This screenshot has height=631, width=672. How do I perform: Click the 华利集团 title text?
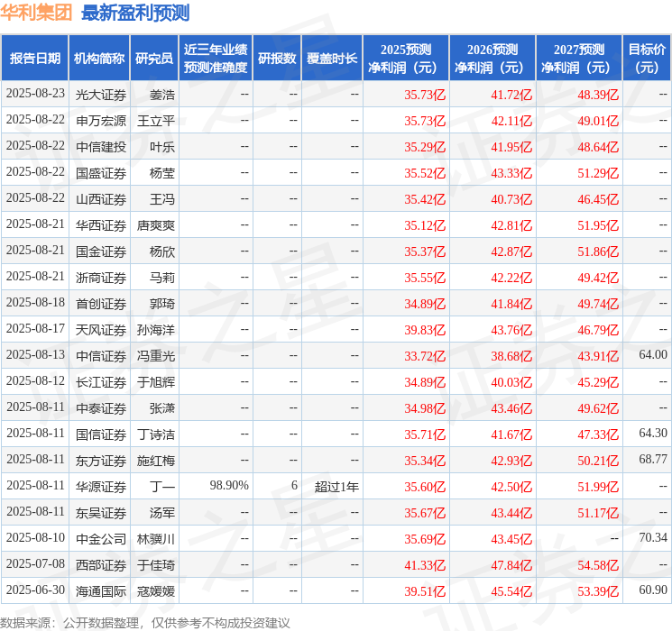[36, 13]
